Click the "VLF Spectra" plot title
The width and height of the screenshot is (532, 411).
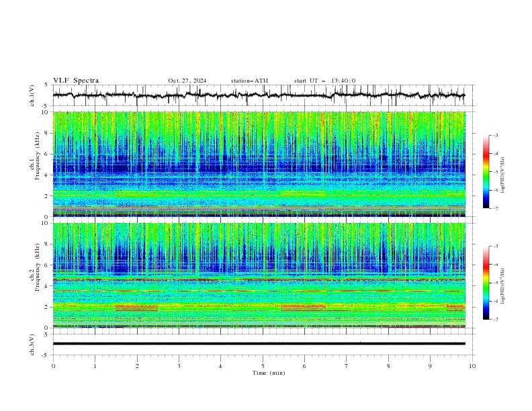(x=76, y=81)
